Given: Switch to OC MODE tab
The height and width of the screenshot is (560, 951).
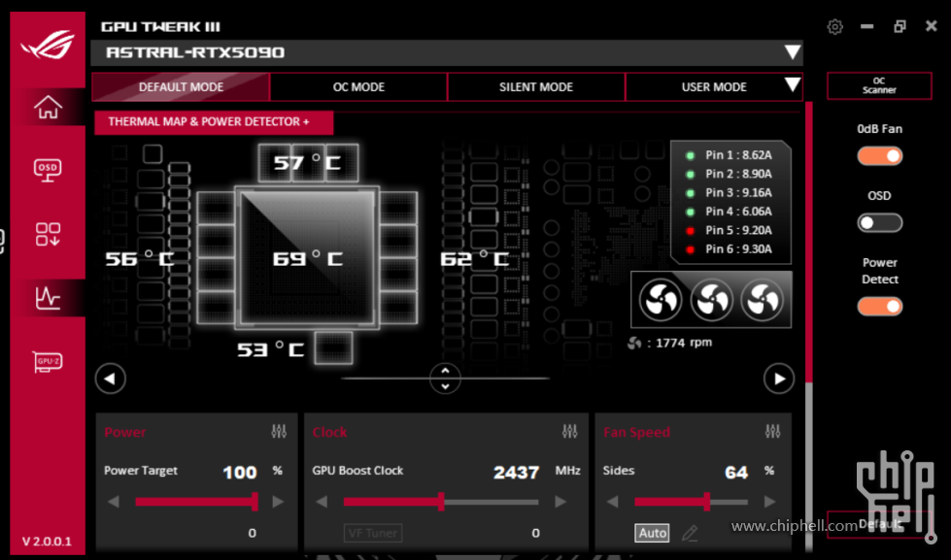Looking at the screenshot, I should pyautogui.click(x=358, y=87).
